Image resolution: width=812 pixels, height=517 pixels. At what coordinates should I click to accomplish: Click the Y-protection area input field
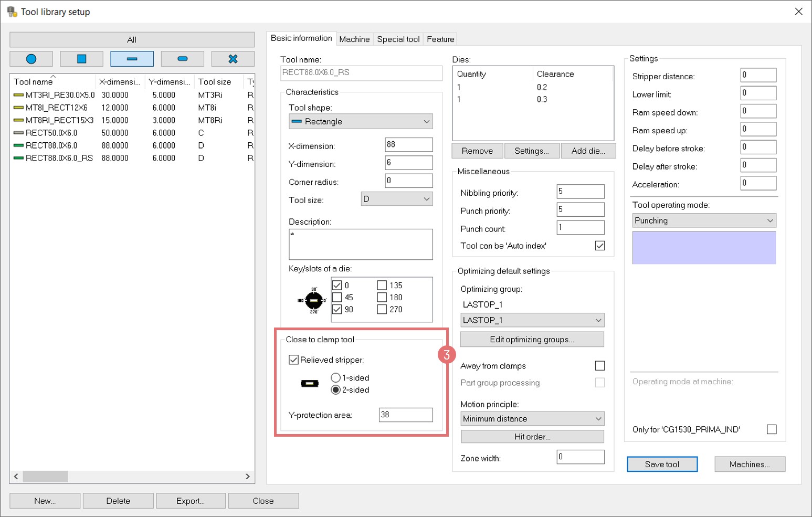(x=406, y=415)
